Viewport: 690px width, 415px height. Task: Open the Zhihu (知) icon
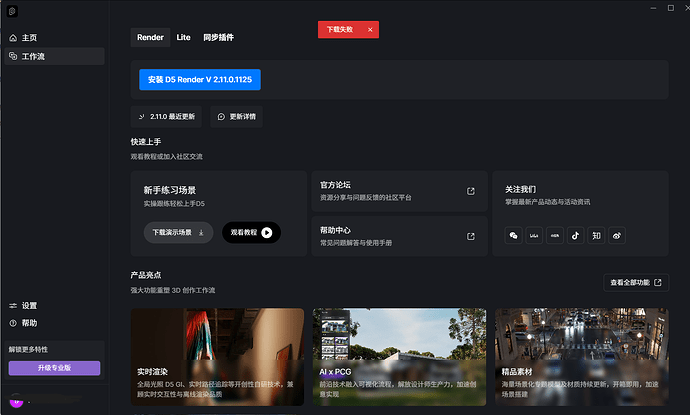click(x=596, y=235)
